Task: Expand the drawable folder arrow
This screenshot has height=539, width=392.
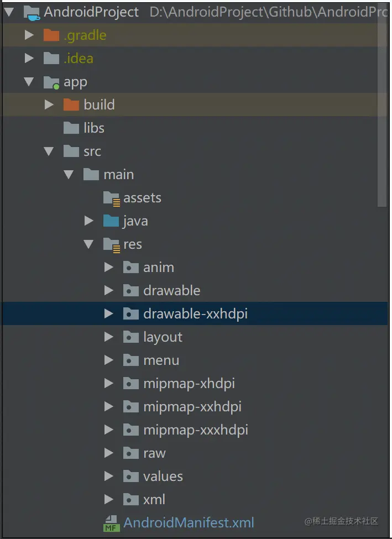Action: pyautogui.click(x=109, y=290)
